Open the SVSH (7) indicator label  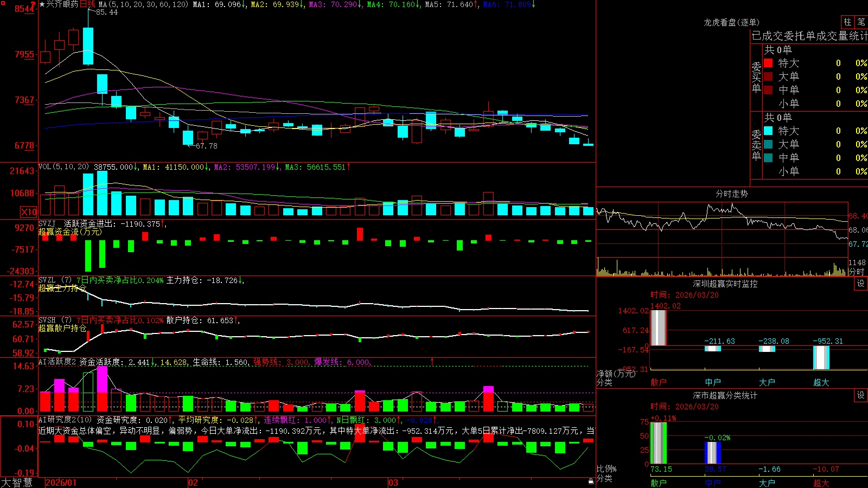pyautogui.click(x=55, y=320)
